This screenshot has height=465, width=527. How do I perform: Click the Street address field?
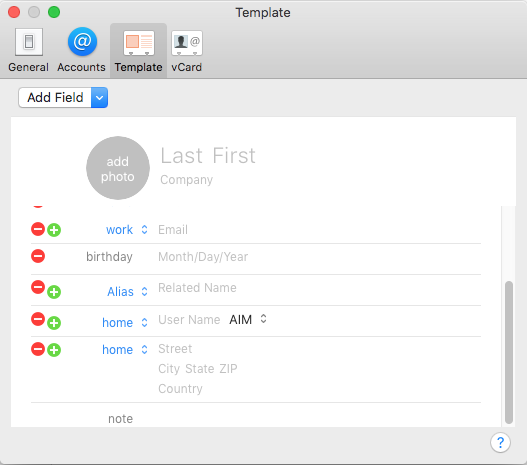click(x=175, y=349)
